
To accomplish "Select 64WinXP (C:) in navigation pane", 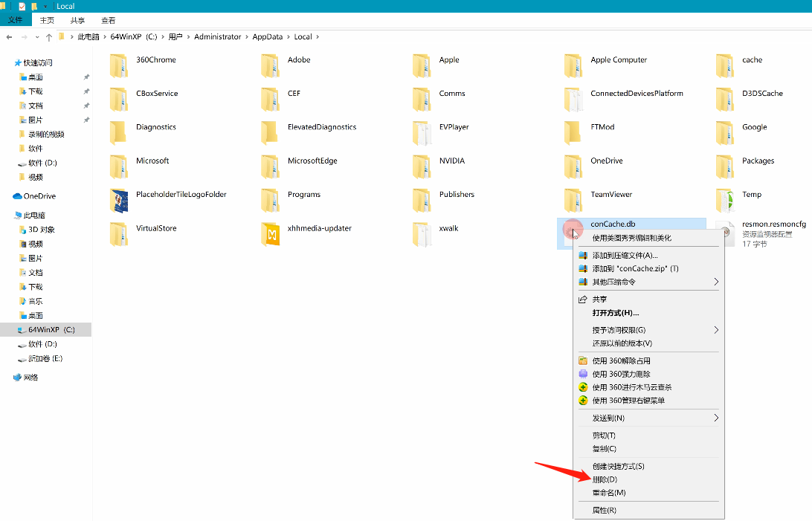I will (x=45, y=329).
